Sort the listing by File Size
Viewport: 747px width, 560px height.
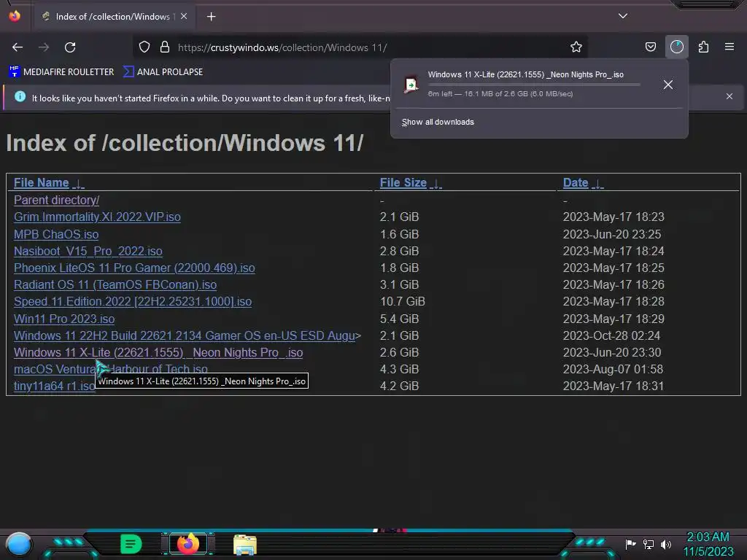click(403, 183)
